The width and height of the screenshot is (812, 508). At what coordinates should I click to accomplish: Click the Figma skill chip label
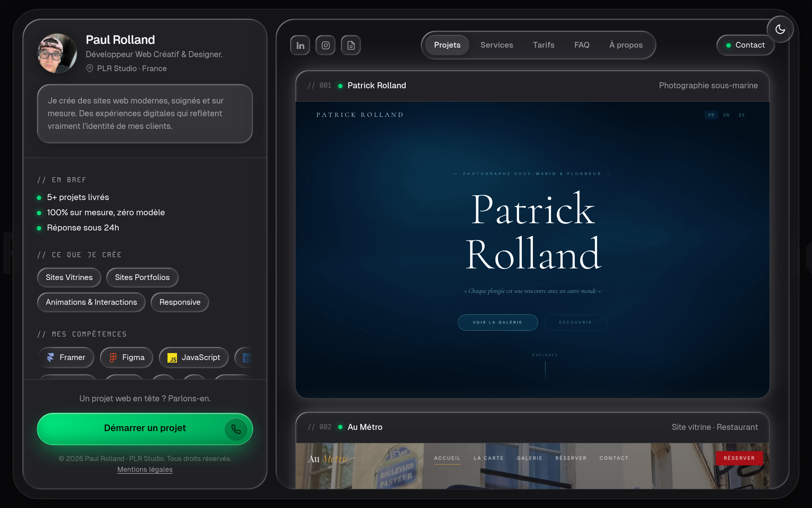133,358
